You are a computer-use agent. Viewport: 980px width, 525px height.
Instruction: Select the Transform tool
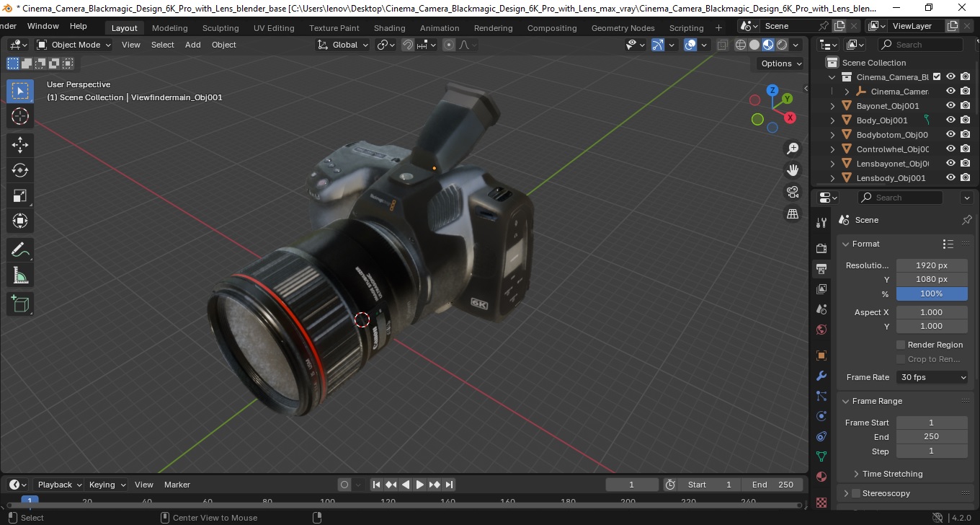(20, 221)
